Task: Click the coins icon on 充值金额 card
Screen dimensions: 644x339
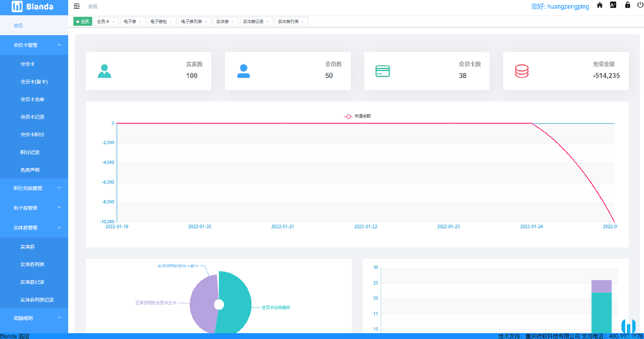Action: tap(521, 71)
